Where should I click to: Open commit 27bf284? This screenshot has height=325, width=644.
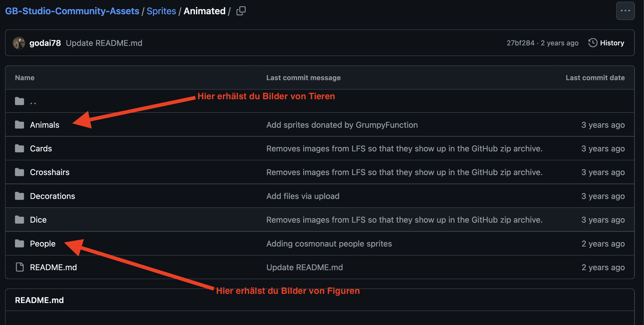tap(520, 43)
